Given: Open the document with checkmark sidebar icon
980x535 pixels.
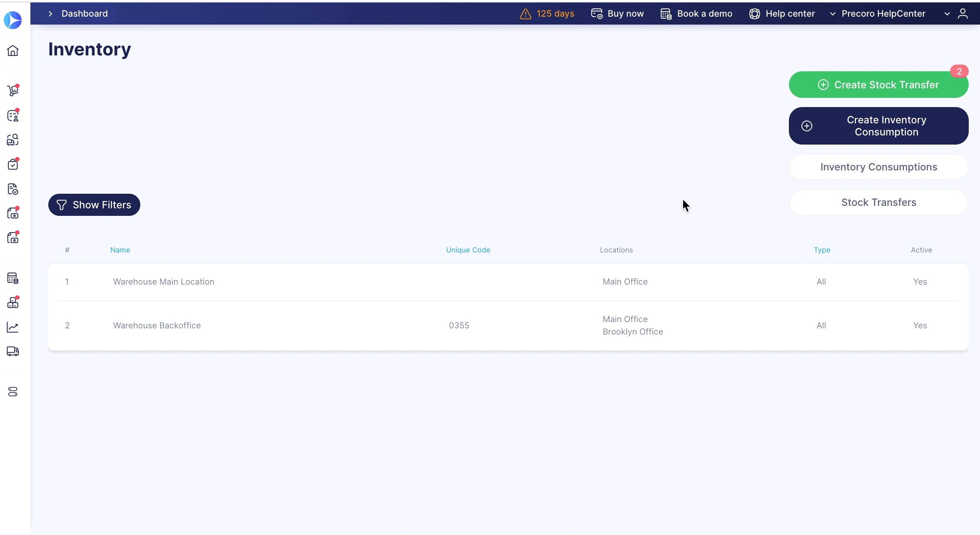Looking at the screenshot, I should 13,189.
